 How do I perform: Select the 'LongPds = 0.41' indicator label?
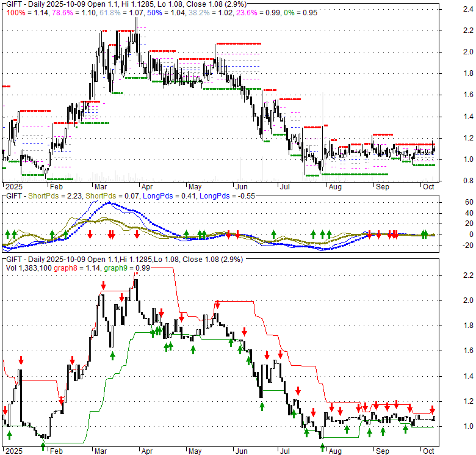[x=169, y=196]
